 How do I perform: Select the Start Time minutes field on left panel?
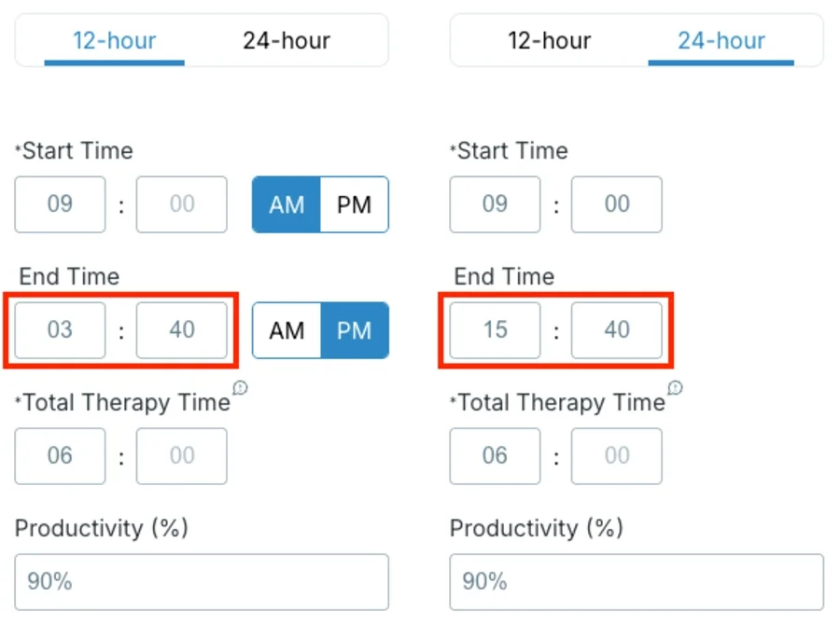(x=181, y=204)
